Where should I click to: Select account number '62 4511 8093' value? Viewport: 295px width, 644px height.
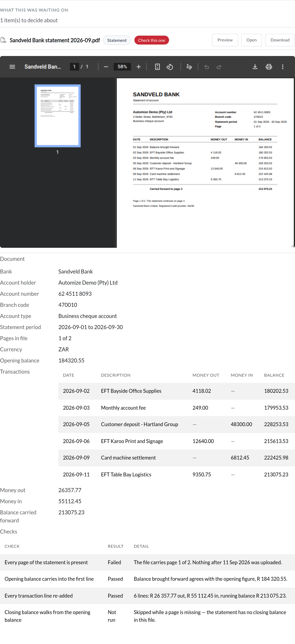tap(75, 294)
